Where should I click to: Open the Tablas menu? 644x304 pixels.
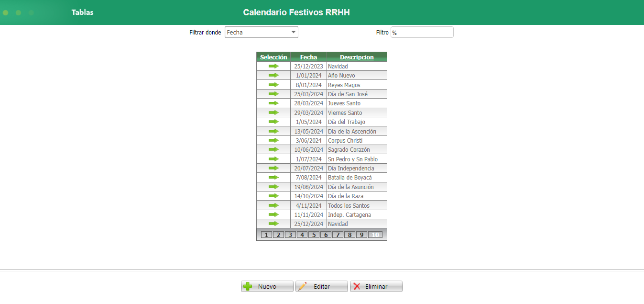(x=83, y=12)
